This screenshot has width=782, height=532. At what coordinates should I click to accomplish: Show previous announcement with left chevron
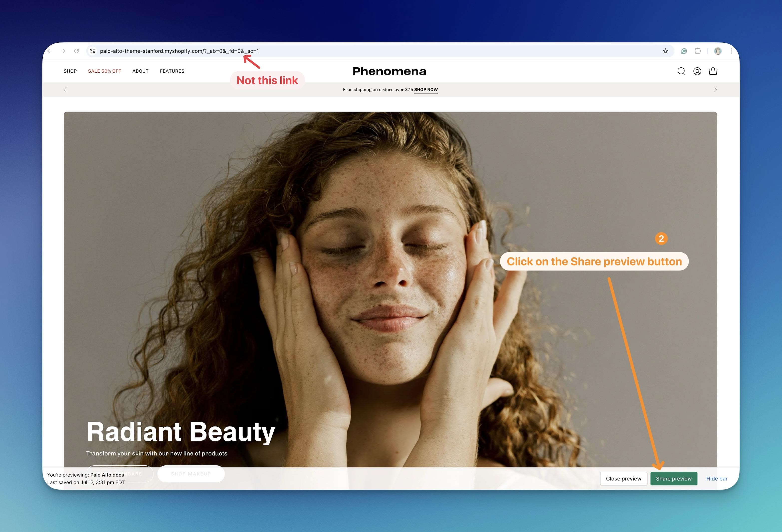(65, 89)
